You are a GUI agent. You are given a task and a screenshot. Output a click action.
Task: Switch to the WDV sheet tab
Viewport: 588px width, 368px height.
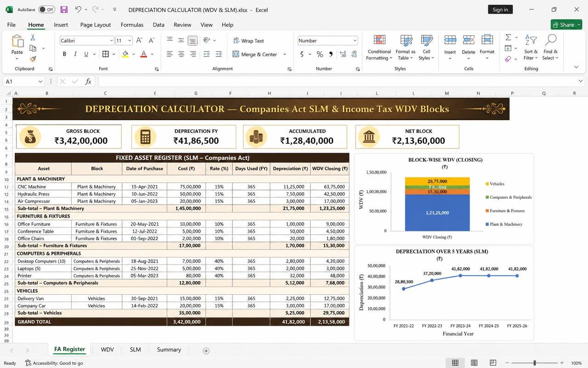coord(107,350)
